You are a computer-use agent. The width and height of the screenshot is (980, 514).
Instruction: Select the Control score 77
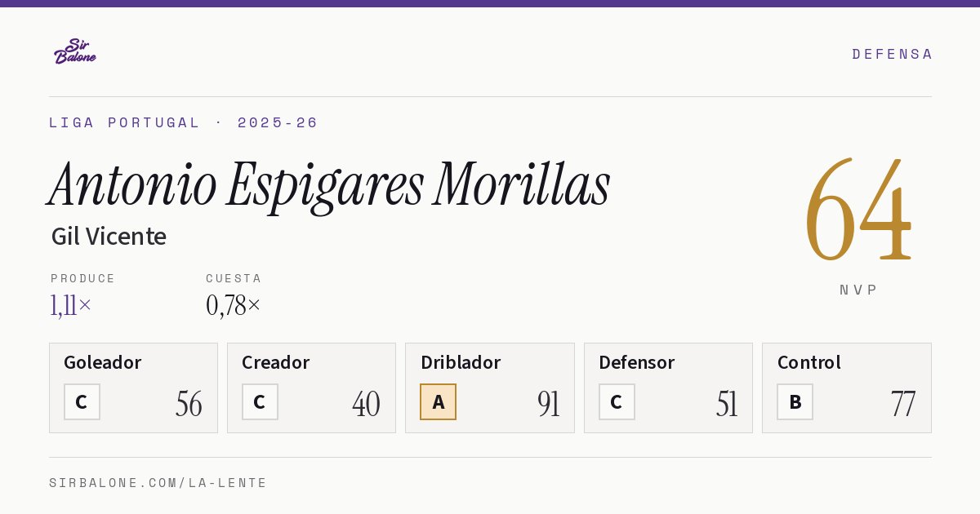pyautogui.click(x=903, y=404)
